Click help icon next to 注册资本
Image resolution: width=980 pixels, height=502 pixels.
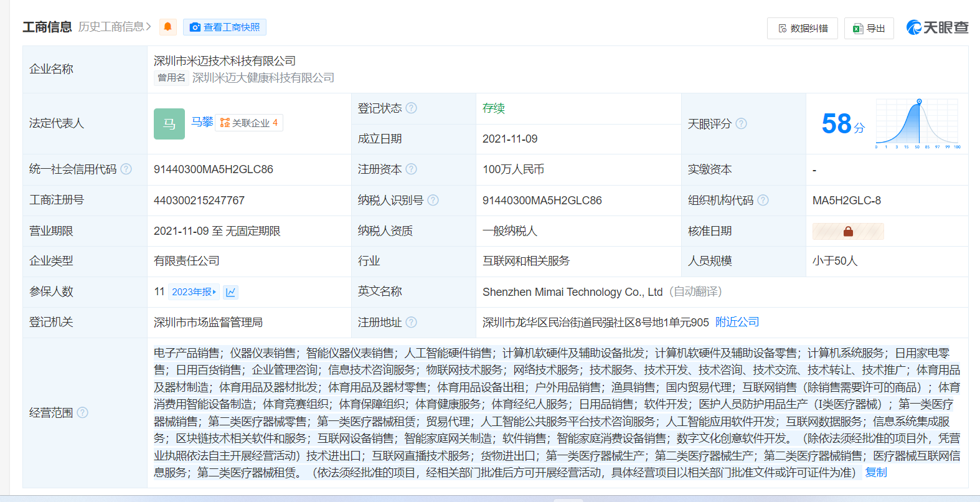point(411,169)
